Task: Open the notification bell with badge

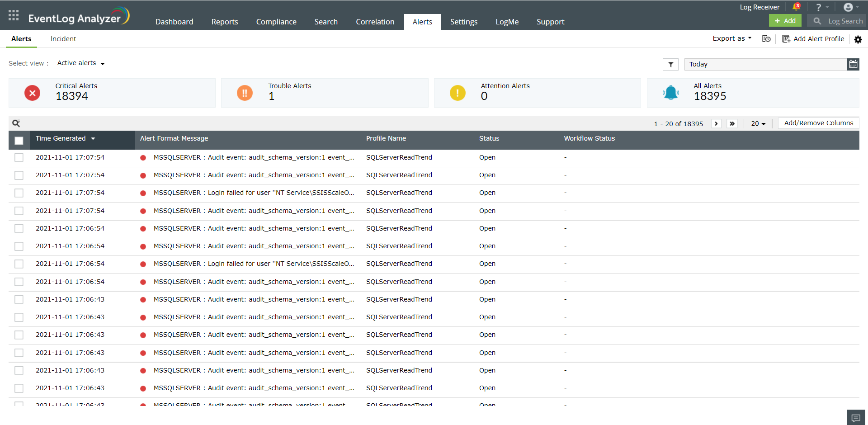Action: point(796,7)
